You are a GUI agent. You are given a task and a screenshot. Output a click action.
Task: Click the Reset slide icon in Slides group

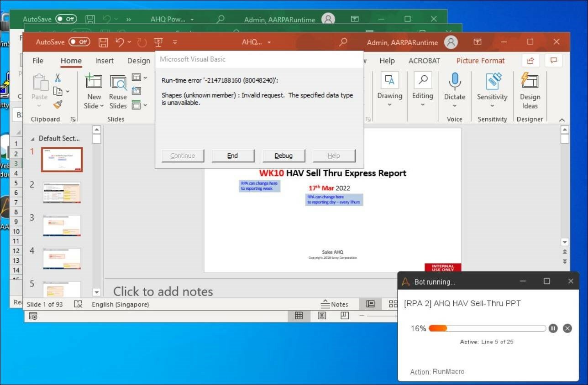pos(136,91)
